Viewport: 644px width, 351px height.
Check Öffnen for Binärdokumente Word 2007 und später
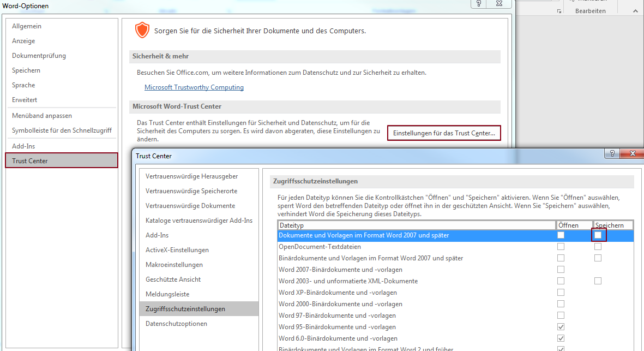tap(561, 258)
